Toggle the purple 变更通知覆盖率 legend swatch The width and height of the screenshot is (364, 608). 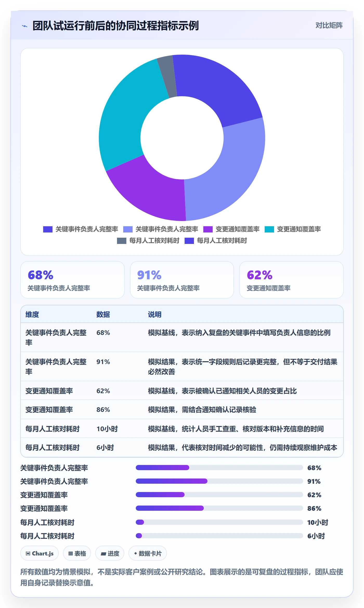208,229
